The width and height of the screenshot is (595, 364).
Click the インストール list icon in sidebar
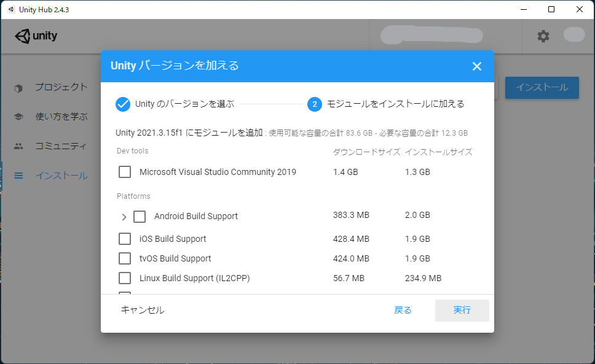click(17, 176)
